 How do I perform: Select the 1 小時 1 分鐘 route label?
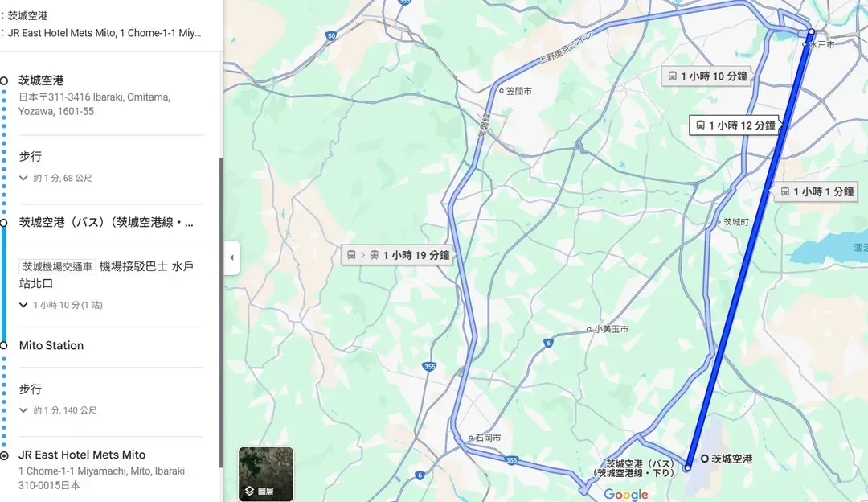tap(817, 191)
